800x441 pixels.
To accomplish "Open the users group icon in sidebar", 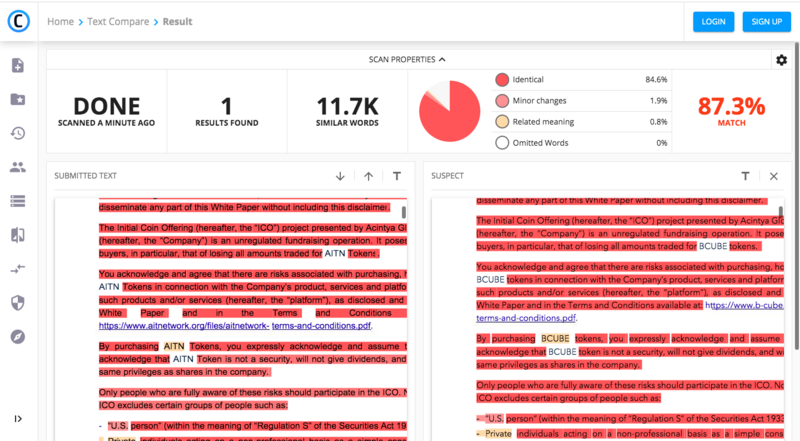I will click(18, 167).
